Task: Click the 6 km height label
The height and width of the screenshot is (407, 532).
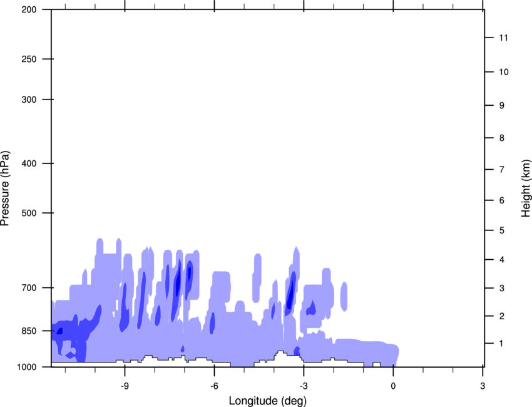Action: (502, 200)
